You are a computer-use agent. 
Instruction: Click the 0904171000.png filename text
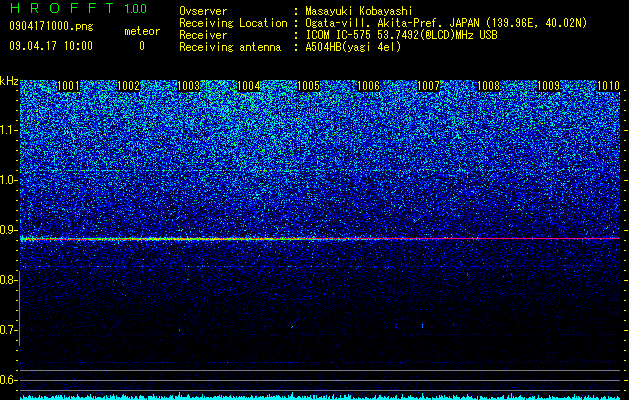click(51, 26)
